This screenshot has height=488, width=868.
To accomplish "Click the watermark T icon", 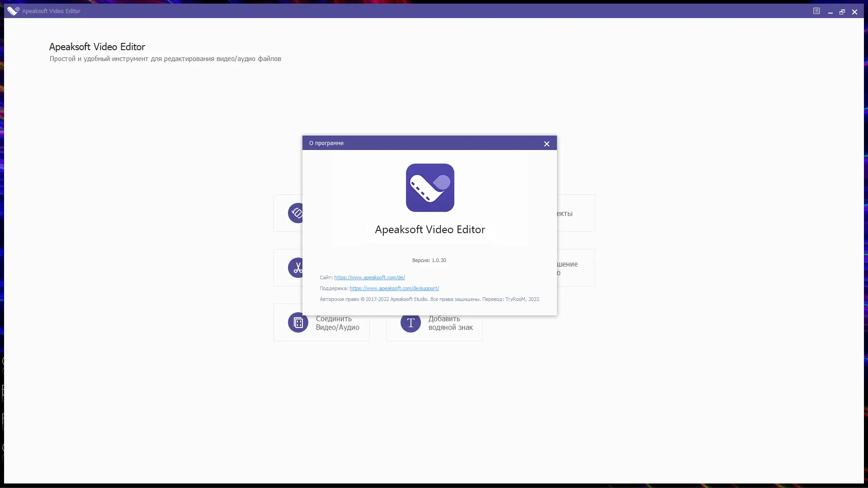I will [x=410, y=323].
